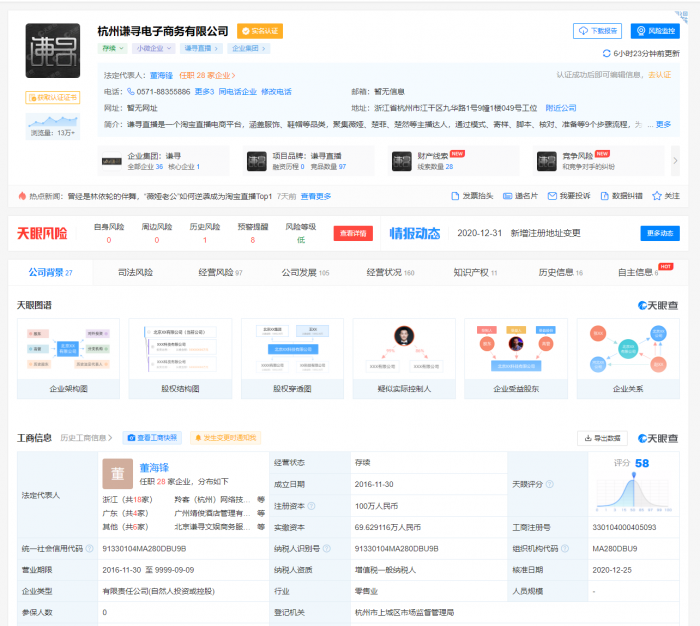Switch to 公司背景 tab
The image size is (700, 626).
(x=50, y=272)
